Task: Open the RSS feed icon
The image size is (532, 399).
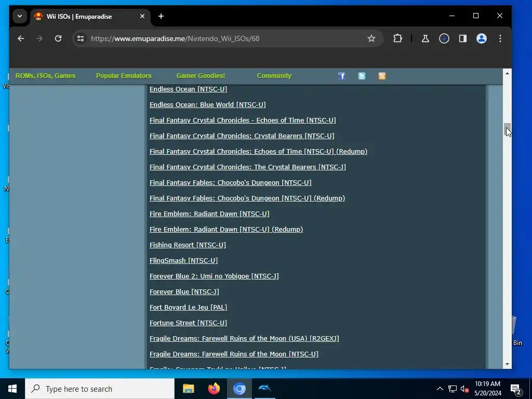Action: click(382, 76)
